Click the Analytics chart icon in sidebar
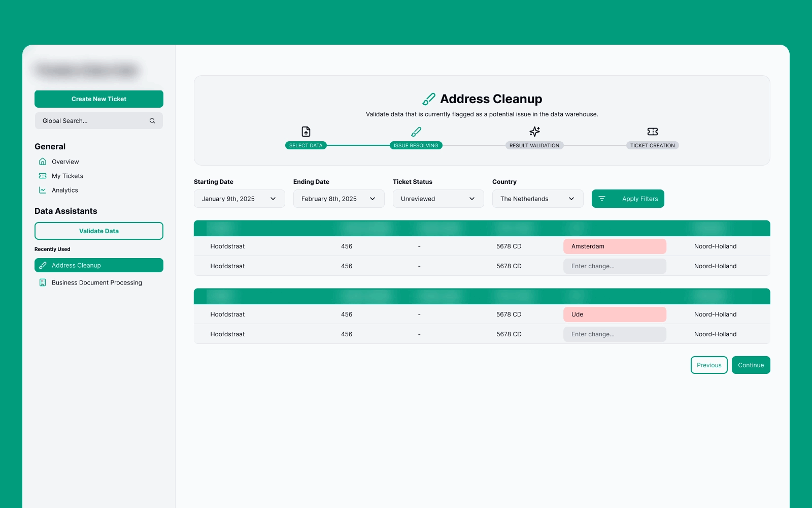The width and height of the screenshot is (812, 508). (43, 190)
